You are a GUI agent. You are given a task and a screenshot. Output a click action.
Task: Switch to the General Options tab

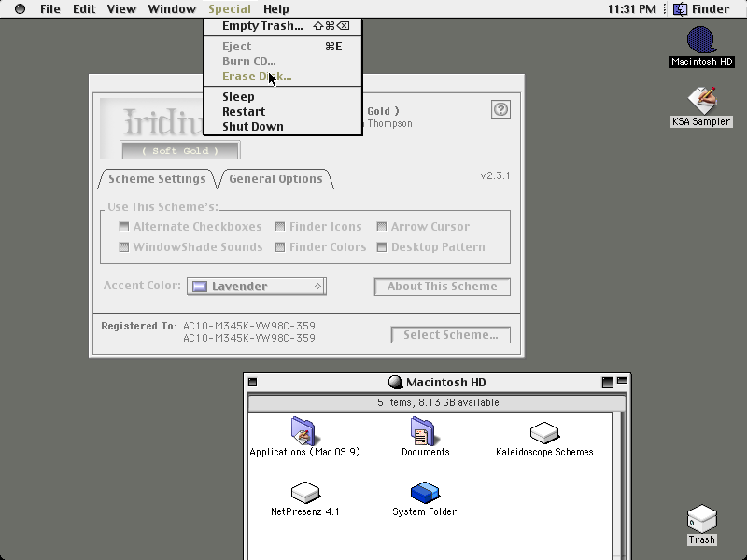pos(275,179)
